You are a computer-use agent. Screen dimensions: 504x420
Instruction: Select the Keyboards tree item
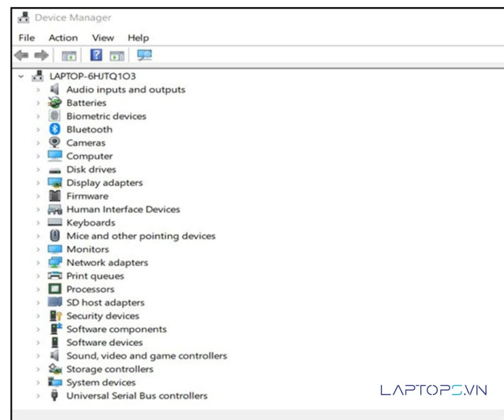pyautogui.click(x=91, y=223)
